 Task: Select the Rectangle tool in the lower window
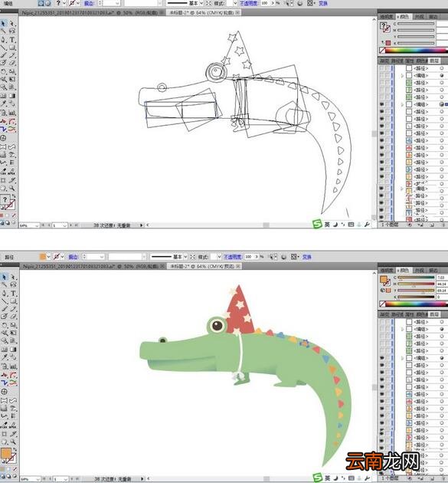[13, 301]
